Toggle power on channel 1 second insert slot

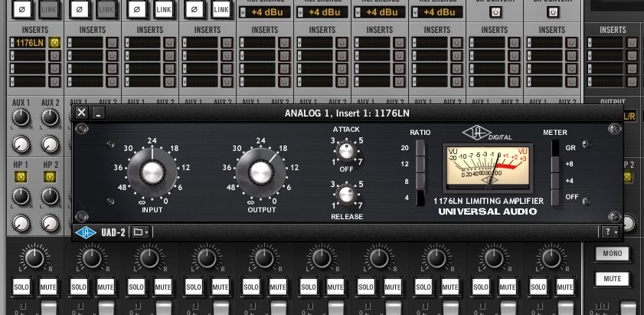pyautogui.click(x=54, y=55)
